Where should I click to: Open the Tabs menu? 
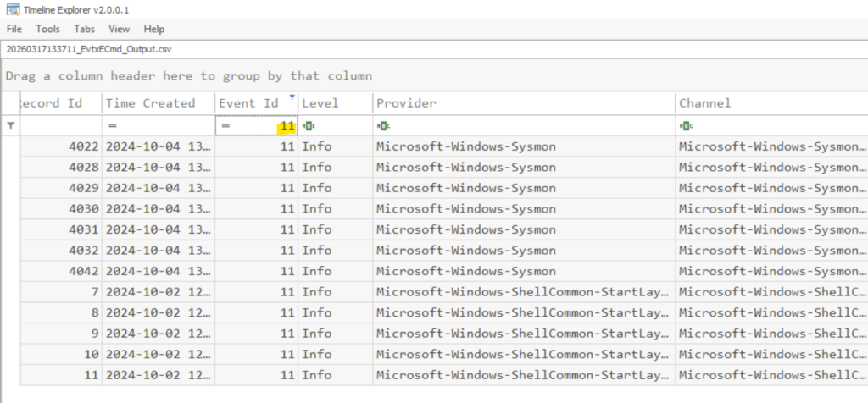(x=85, y=29)
